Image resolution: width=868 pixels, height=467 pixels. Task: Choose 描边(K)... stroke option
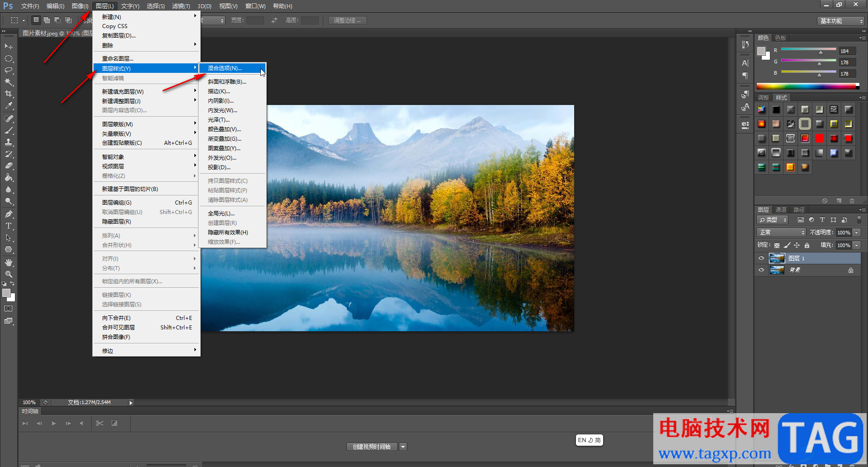pyautogui.click(x=232, y=91)
